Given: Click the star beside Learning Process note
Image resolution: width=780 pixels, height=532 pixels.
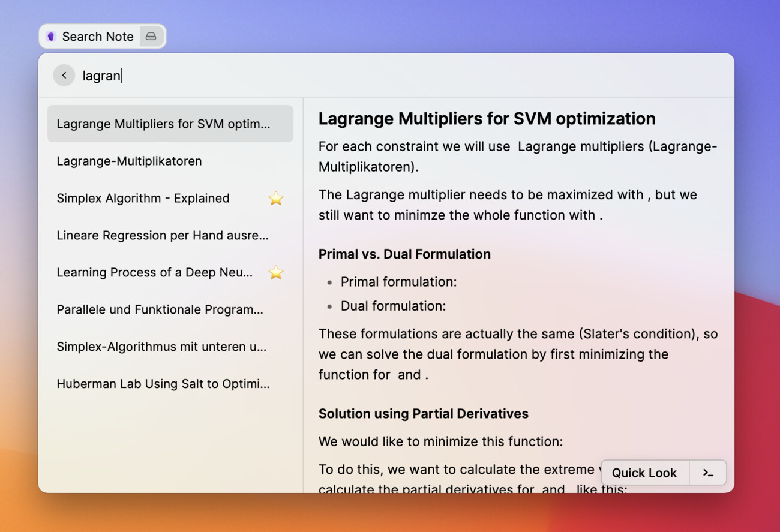Looking at the screenshot, I should pos(275,273).
